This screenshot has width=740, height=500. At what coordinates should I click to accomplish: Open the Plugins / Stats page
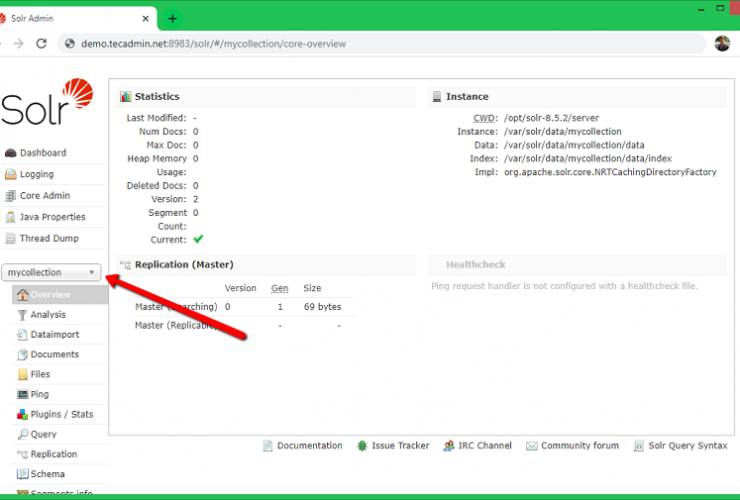pos(61,415)
